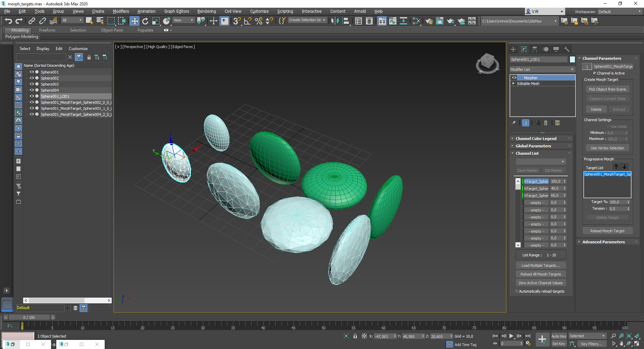Click Load Multiple Targets

coord(540,265)
